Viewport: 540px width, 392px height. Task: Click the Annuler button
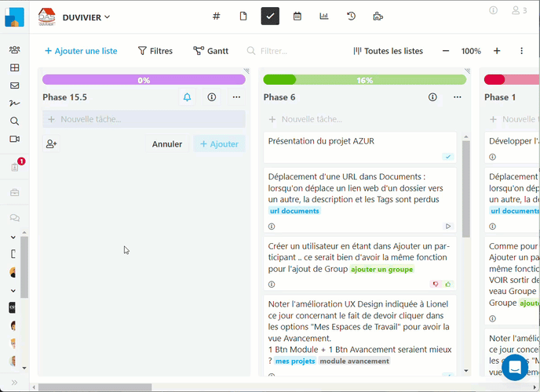click(167, 144)
